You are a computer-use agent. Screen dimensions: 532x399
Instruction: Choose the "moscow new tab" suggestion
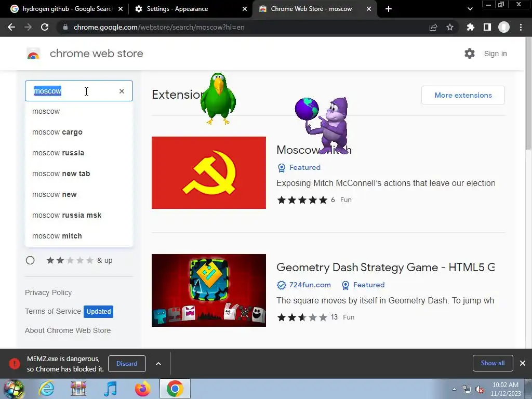coord(79,174)
